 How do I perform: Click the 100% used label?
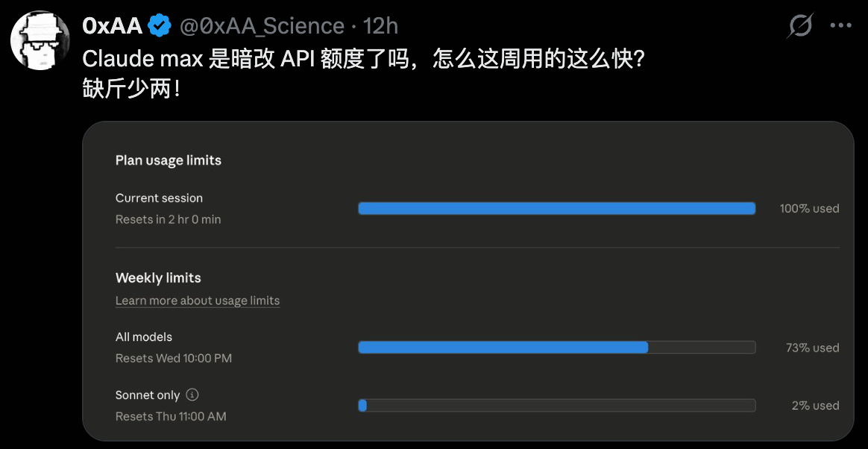[x=809, y=208]
